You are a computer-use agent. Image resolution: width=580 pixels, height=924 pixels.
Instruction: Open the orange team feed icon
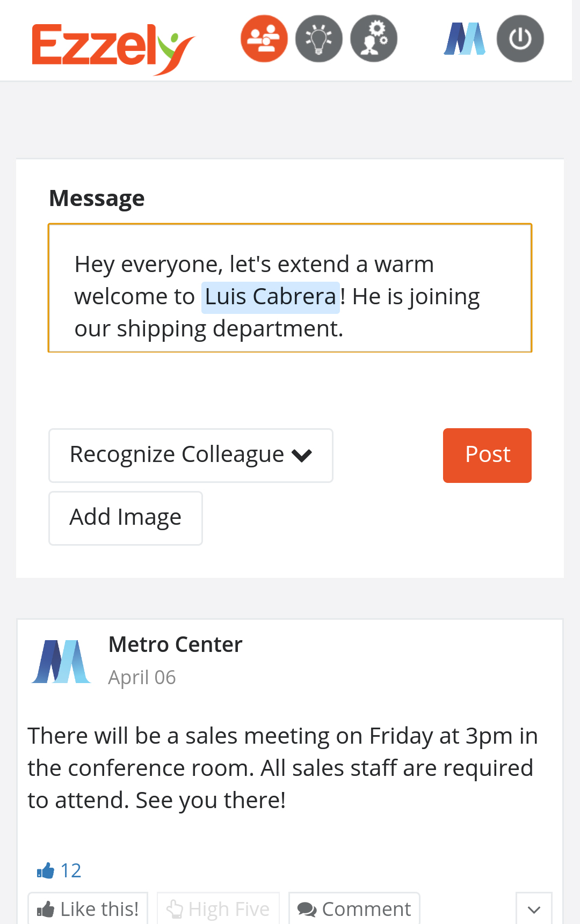(264, 39)
